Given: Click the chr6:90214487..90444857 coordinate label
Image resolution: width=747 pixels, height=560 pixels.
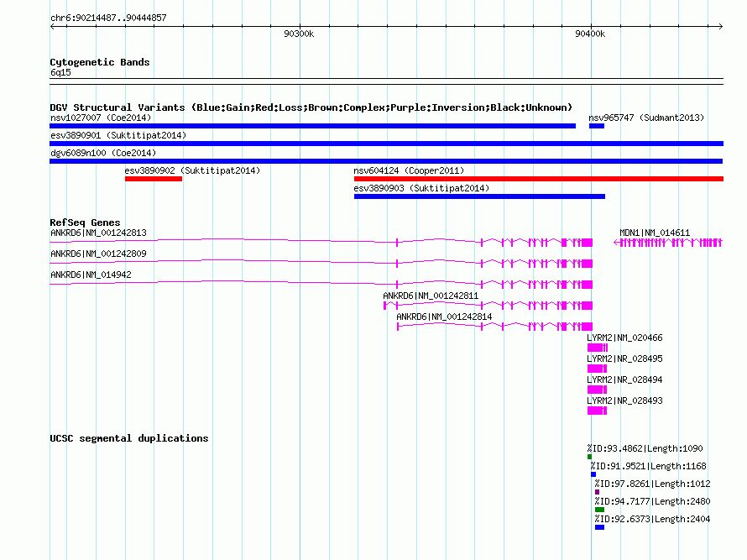Looking at the screenshot, I should point(108,18).
